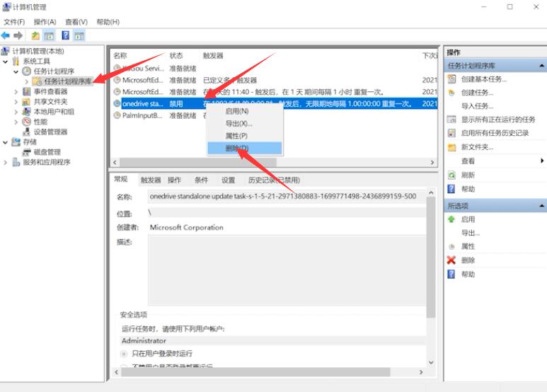547x392 pixels.
Task: Switch to the 触发器 tab
Action: [151, 180]
